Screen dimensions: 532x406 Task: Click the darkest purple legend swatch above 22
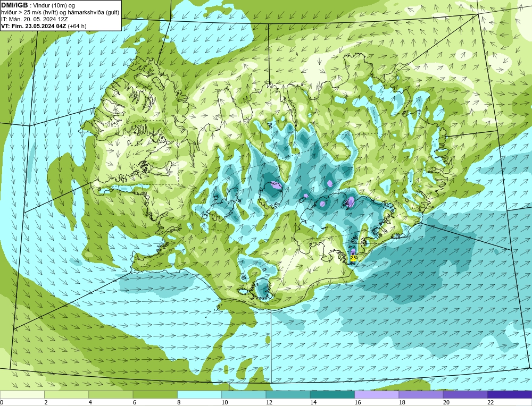click(x=509, y=394)
